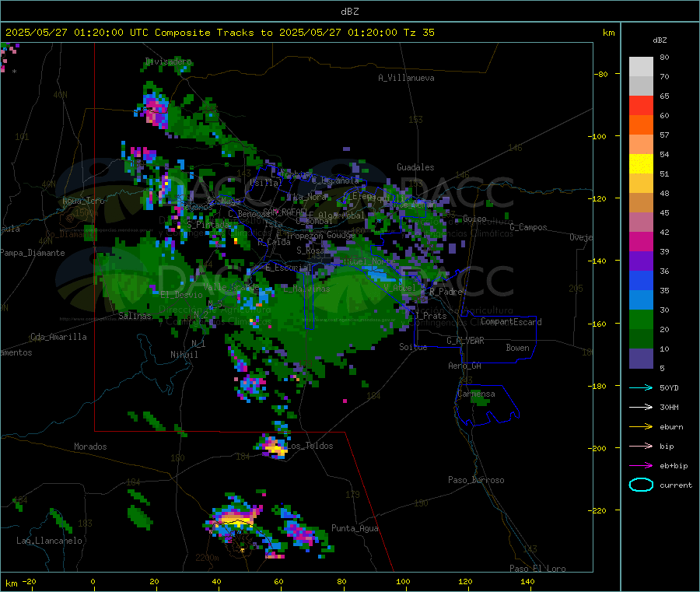Click the R_Padre map label
The height and width of the screenshot is (592, 700).
coord(446,292)
